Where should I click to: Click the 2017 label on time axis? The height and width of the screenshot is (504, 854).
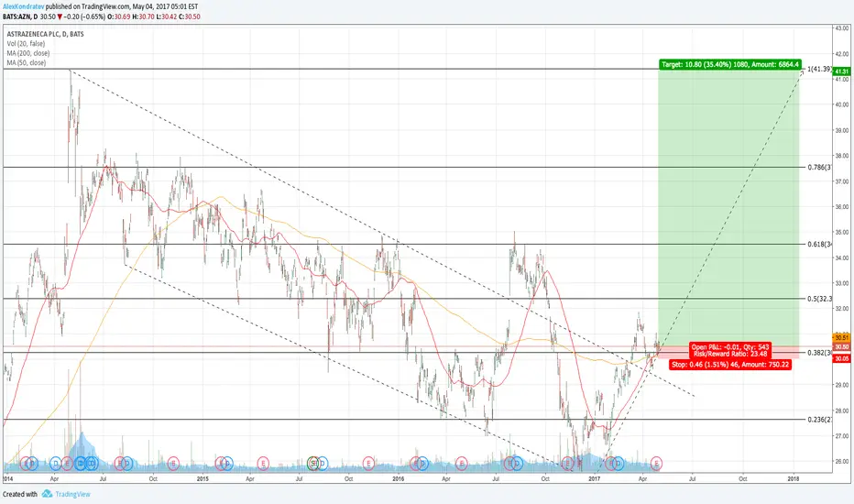(x=594, y=479)
